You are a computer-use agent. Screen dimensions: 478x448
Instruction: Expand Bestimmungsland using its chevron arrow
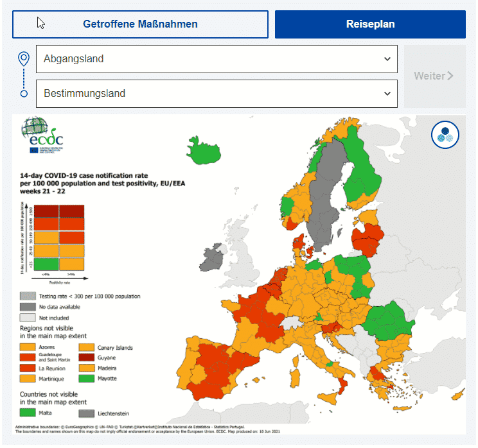387,94
